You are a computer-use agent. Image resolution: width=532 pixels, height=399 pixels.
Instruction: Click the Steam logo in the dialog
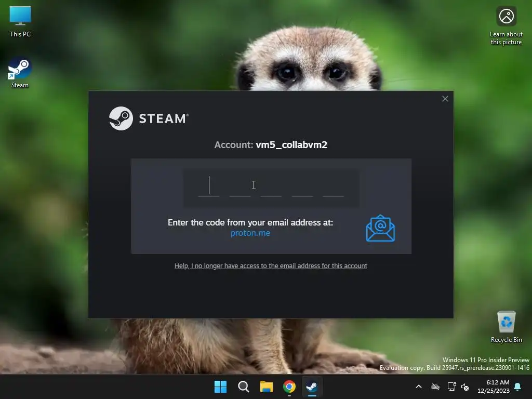149,118
